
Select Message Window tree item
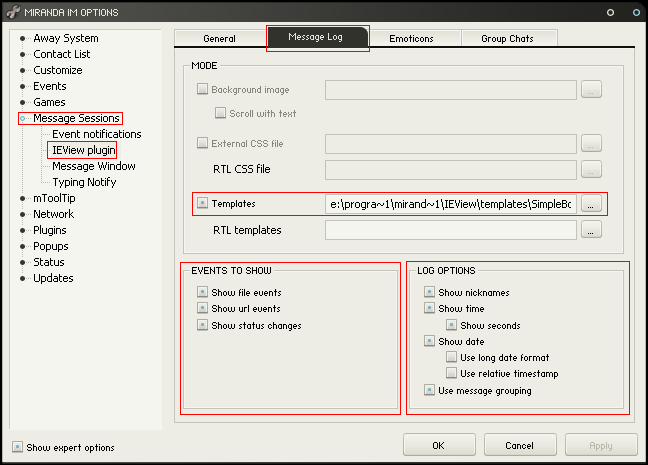[x=94, y=166]
